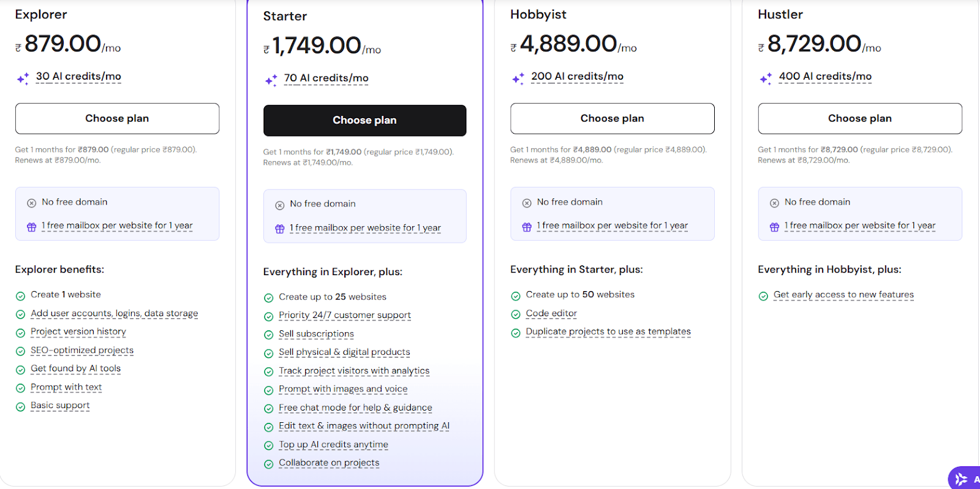The width and height of the screenshot is (980, 489).
Task: Click Everything in Hobbyist, plus: heading
Action: tap(829, 270)
